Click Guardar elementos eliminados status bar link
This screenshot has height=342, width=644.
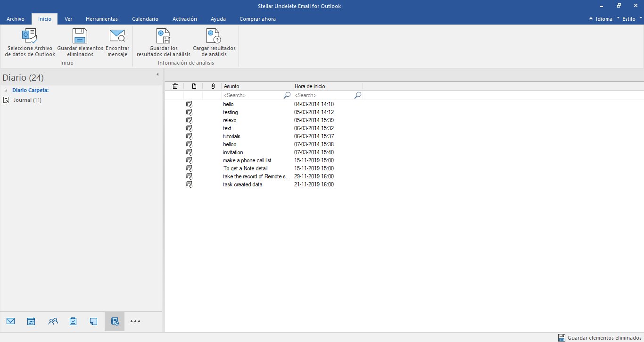coord(605,338)
